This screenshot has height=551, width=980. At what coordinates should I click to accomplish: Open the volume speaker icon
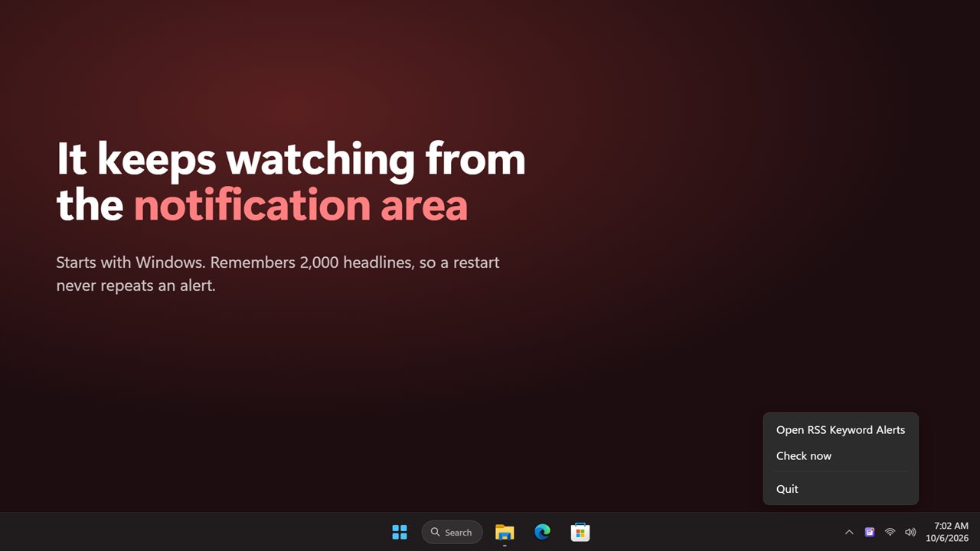pos(910,532)
